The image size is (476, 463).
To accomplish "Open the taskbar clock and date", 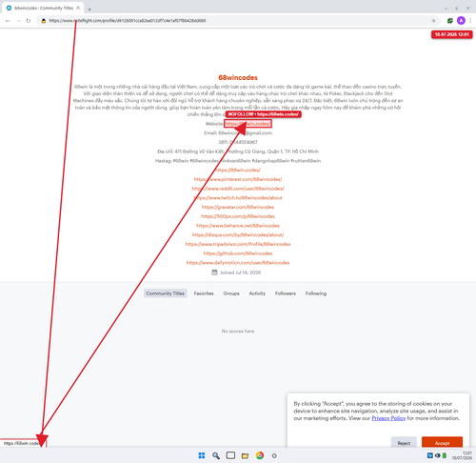I will pos(462,455).
